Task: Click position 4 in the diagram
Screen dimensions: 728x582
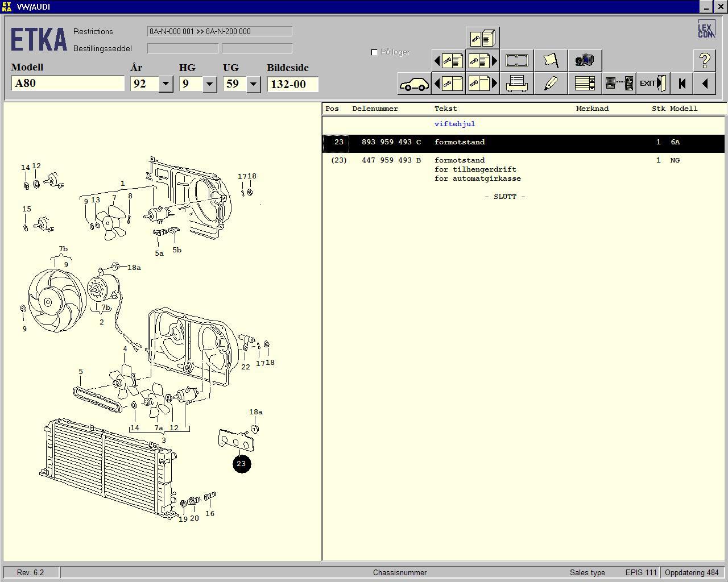Action: (125, 350)
